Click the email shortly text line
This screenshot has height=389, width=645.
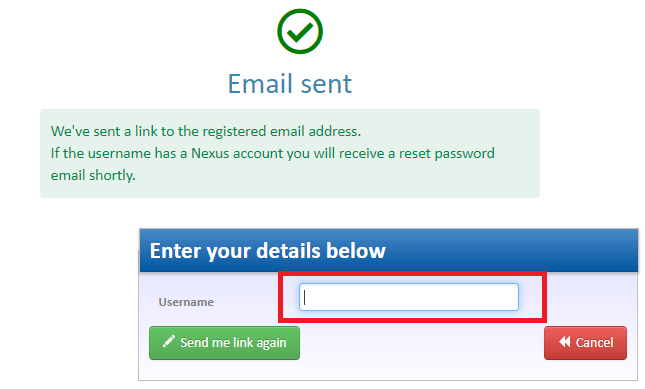point(93,176)
